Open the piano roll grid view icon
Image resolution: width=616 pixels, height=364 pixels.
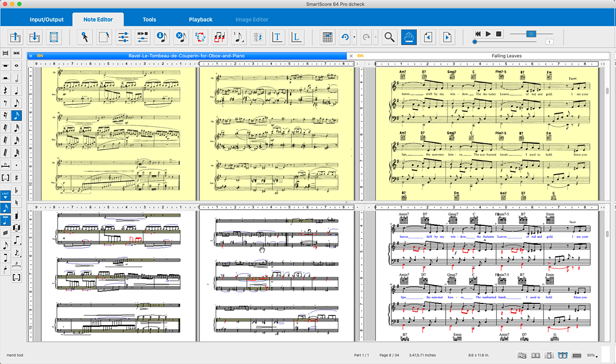pyautogui.click(x=327, y=37)
